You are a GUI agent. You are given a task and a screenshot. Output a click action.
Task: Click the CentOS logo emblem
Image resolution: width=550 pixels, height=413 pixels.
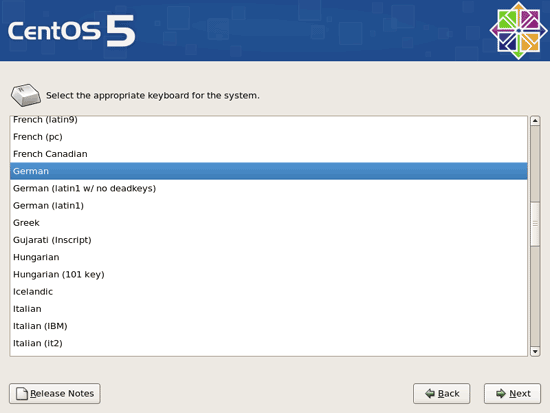518,31
